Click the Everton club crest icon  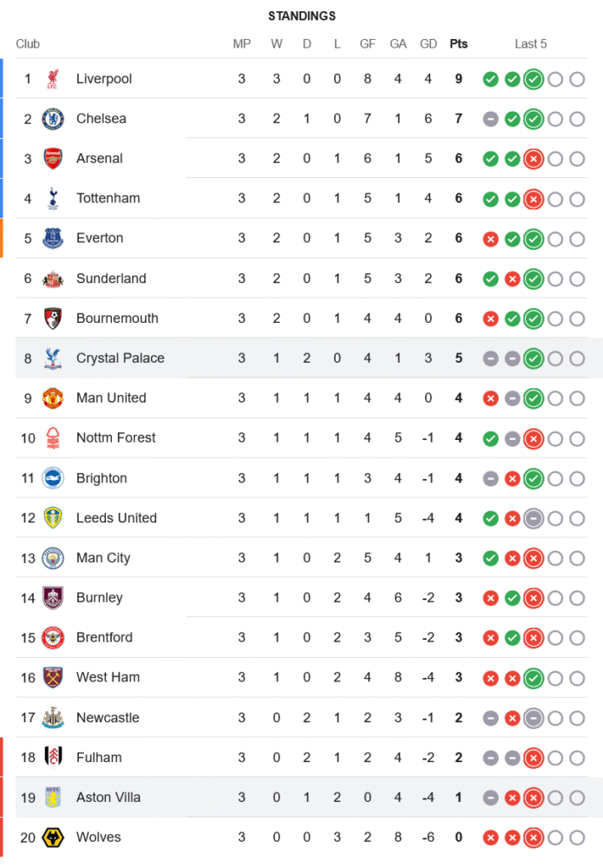53,239
